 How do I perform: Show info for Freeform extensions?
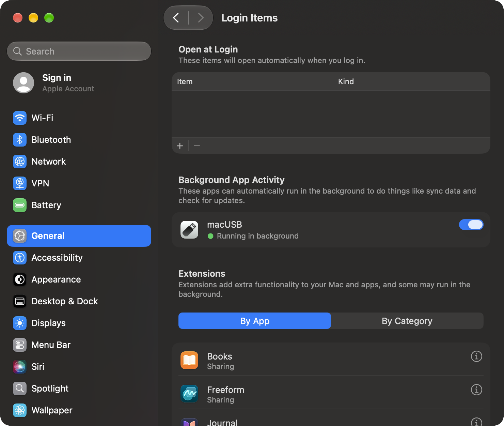point(476,390)
